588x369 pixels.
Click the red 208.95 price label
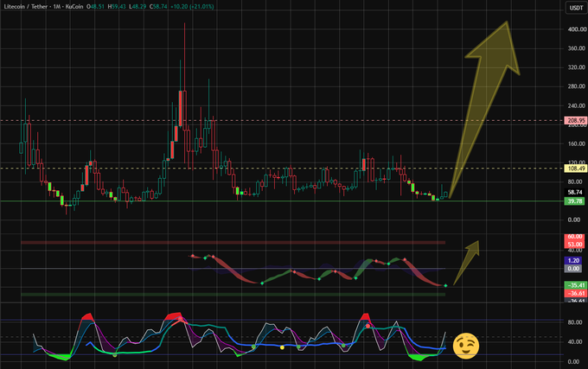coord(576,120)
